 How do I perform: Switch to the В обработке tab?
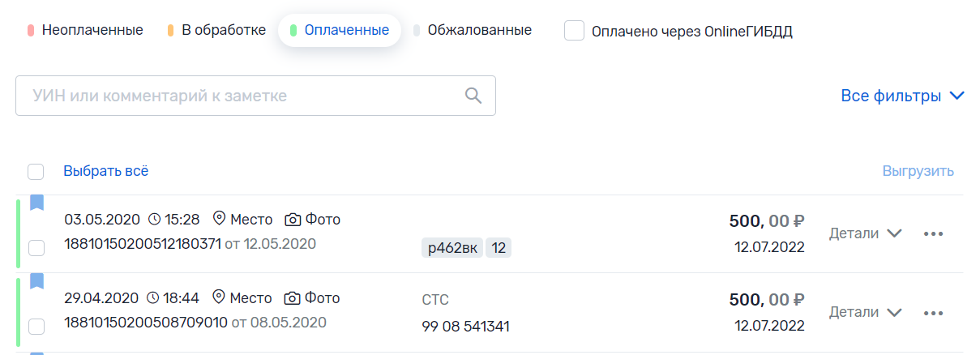(216, 31)
